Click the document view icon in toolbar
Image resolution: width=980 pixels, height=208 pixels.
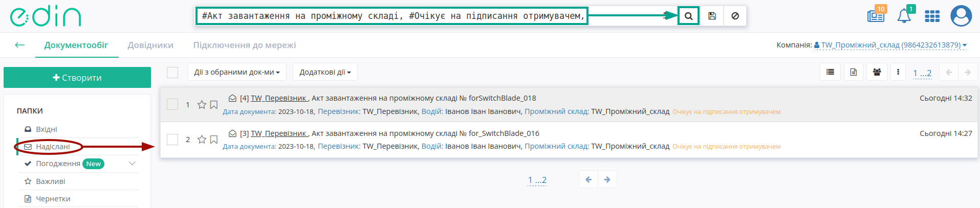853,72
